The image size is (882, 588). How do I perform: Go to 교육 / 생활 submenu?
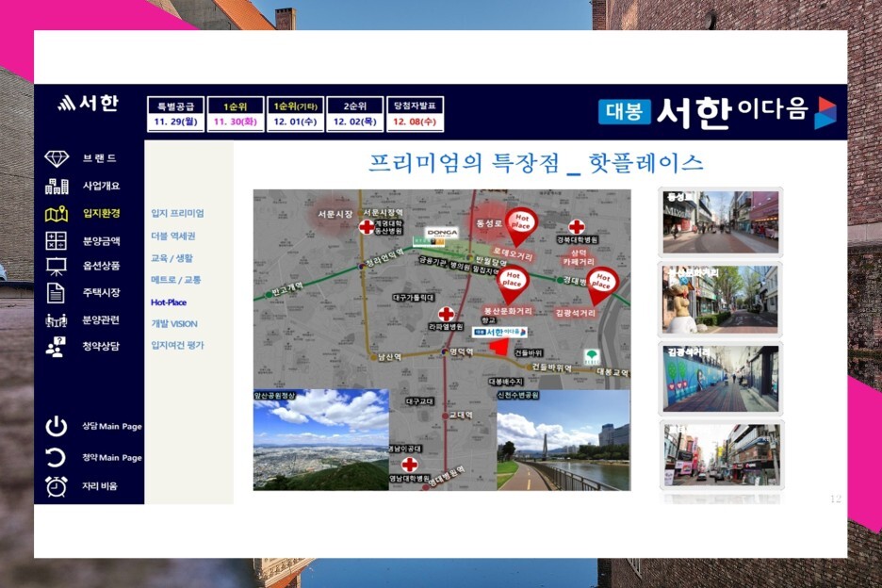point(172,258)
